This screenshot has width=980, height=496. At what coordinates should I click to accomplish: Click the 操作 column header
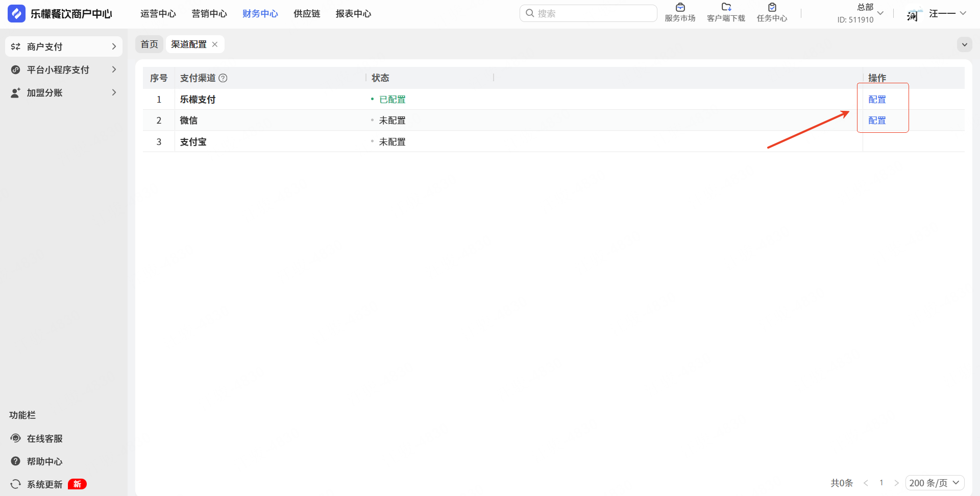tap(877, 78)
